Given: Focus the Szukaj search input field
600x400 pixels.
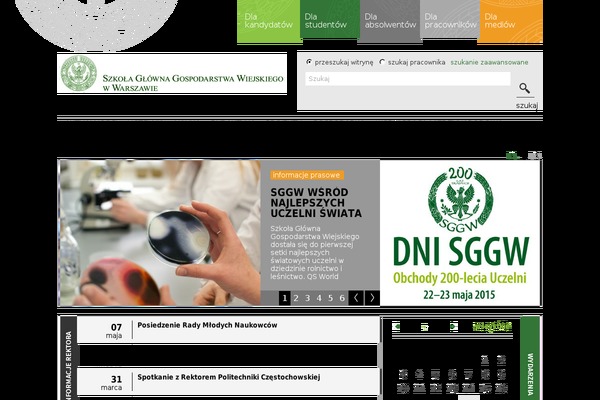Looking at the screenshot, I should tap(408, 79).
